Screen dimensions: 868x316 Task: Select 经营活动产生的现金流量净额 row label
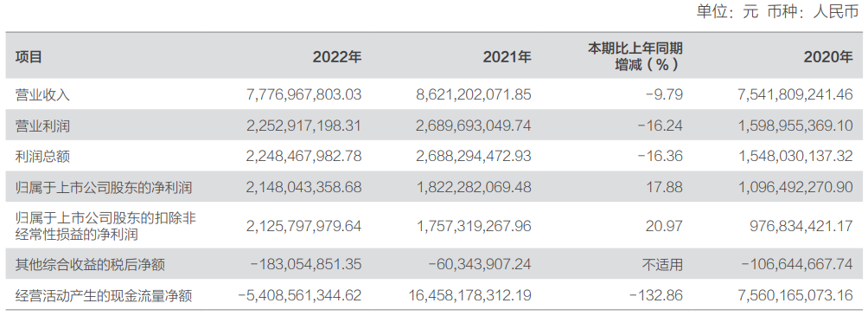tap(104, 296)
